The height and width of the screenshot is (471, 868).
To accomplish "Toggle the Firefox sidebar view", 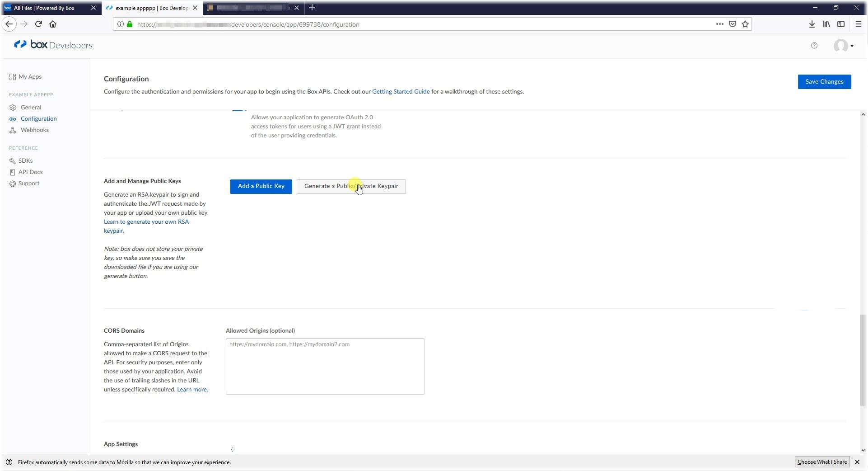I will (841, 24).
